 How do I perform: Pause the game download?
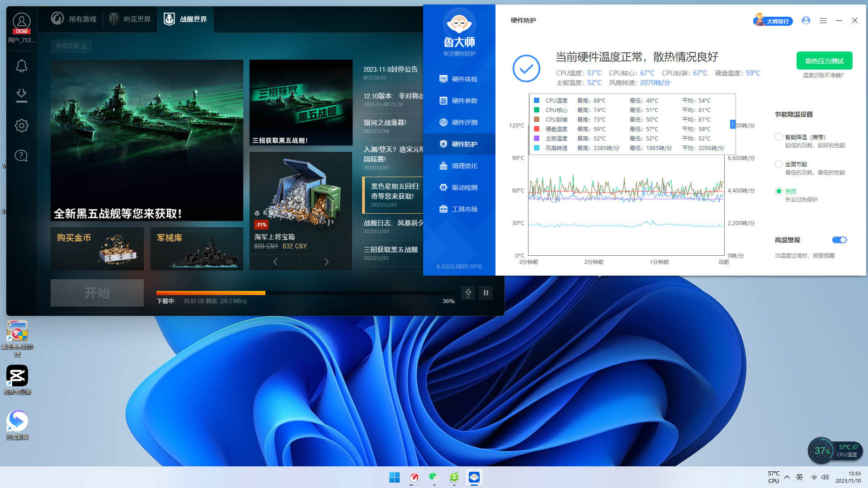[486, 293]
